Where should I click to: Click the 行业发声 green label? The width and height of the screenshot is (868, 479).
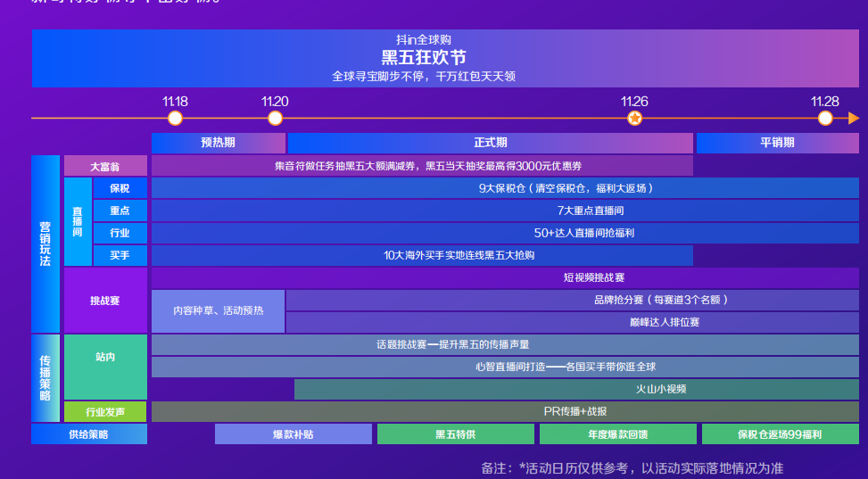(105, 412)
